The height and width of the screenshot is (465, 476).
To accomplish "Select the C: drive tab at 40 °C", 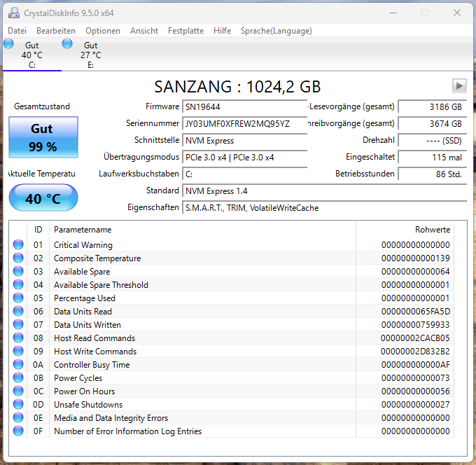I will (x=32, y=55).
